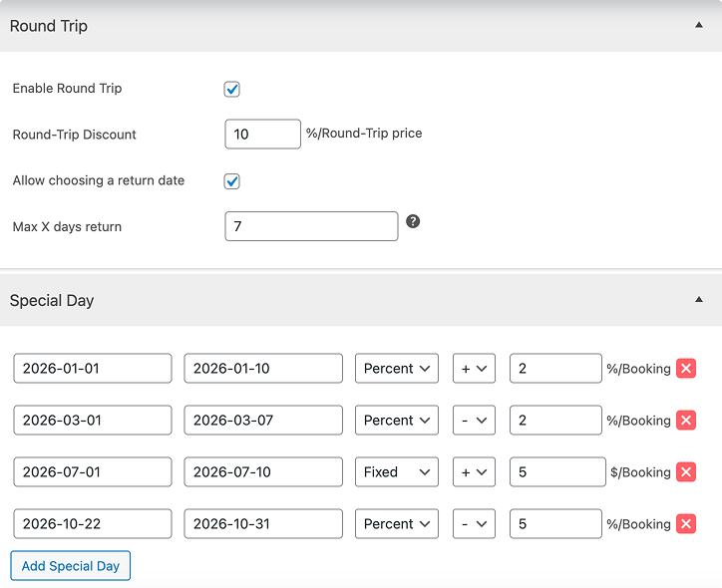This screenshot has height=588, width=722.
Task: Click the $/Booking amount field with 5
Action: click(x=555, y=472)
